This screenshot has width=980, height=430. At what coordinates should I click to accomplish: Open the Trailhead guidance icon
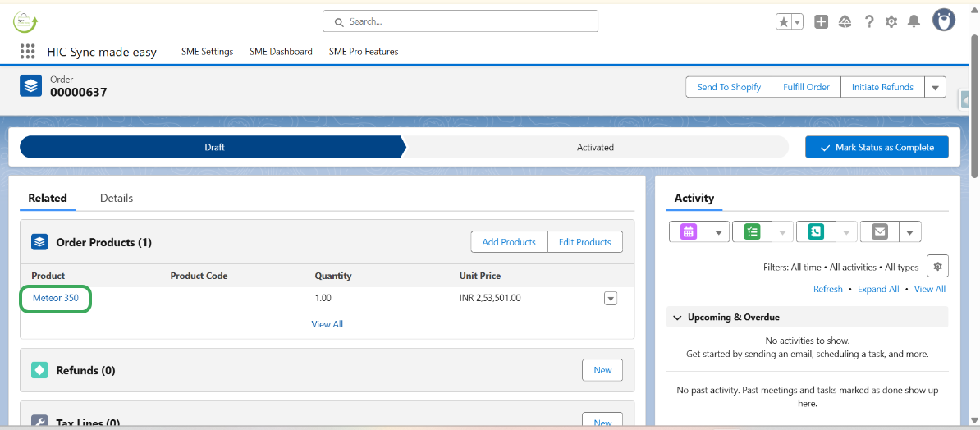[845, 22]
